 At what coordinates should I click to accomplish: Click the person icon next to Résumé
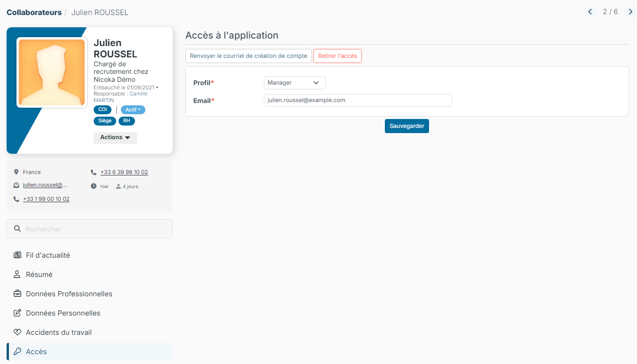[17, 274]
